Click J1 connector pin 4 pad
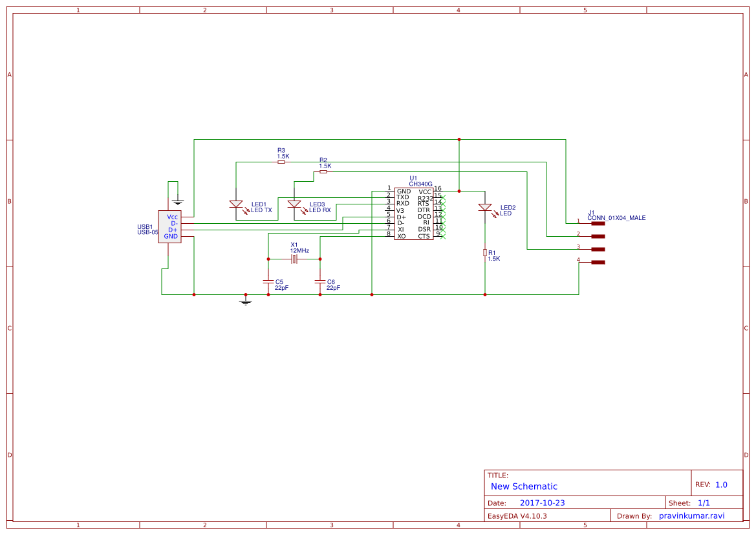The image size is (756, 535). 598,263
